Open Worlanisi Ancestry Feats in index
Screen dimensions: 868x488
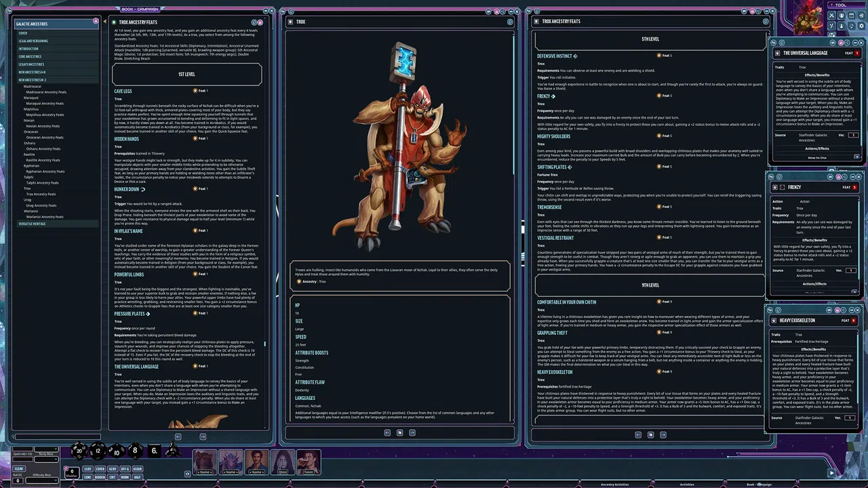(x=45, y=217)
